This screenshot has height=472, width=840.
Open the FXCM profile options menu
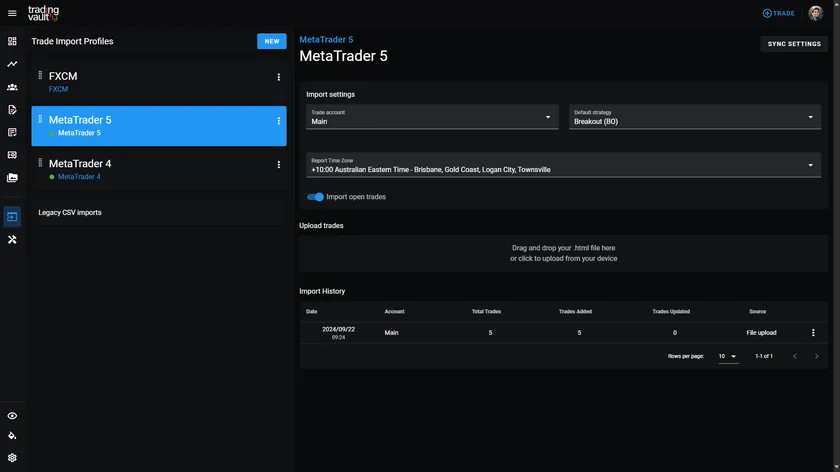point(279,77)
